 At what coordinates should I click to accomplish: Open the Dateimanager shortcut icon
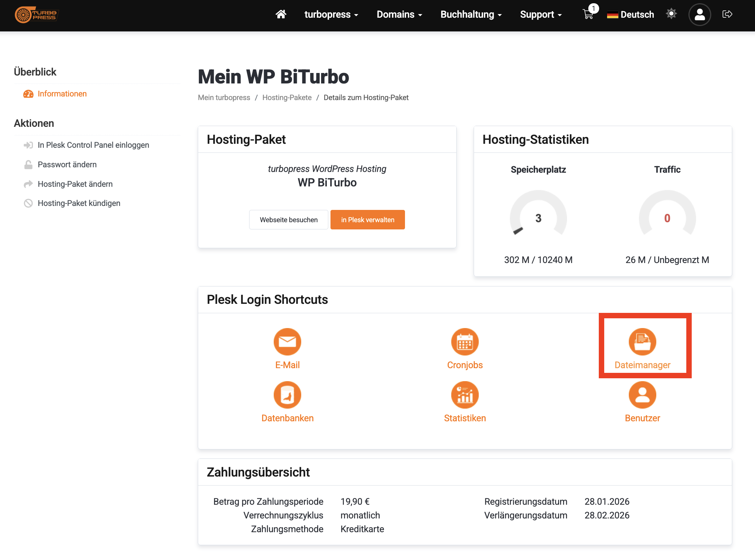tap(642, 342)
